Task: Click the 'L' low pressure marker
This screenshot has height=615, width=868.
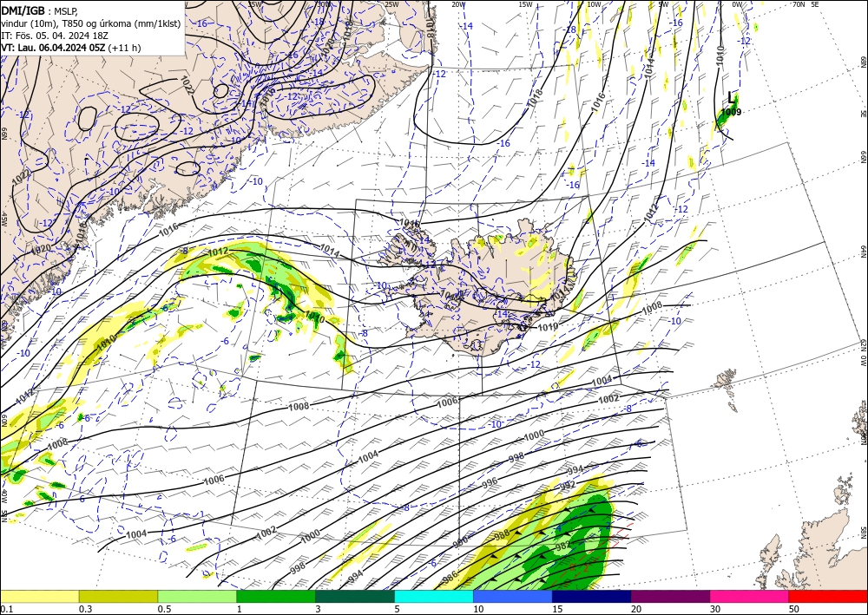Action: 732,98
